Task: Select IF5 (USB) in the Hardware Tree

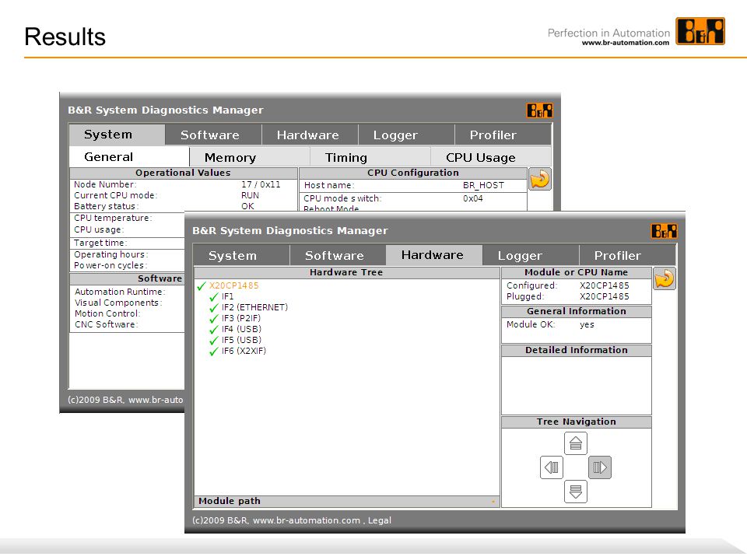Action: coord(241,341)
